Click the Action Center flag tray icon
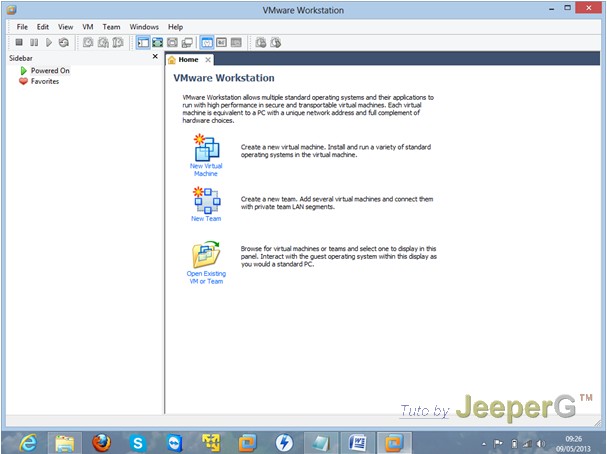 [499, 444]
